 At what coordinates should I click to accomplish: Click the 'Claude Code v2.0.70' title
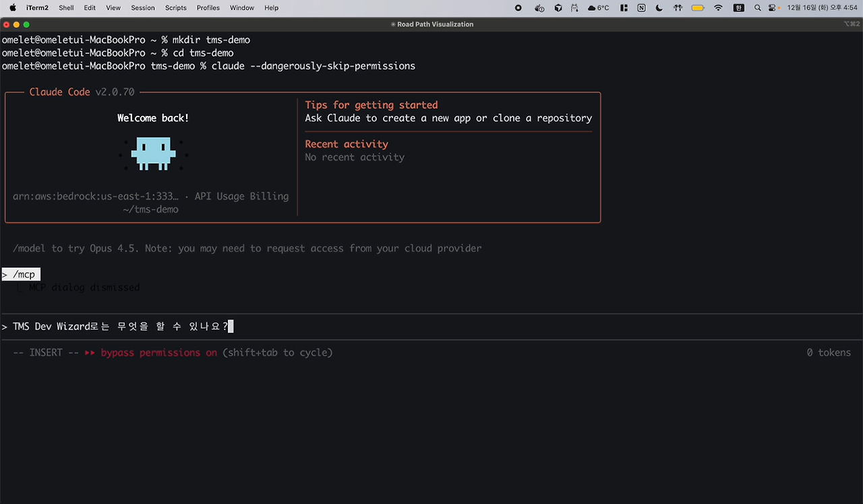coord(82,92)
